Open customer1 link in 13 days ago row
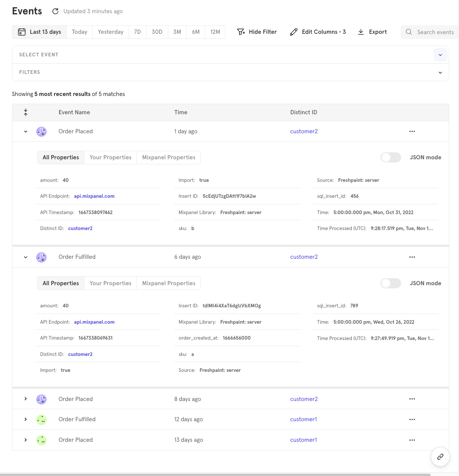459x476 pixels. tap(304, 440)
